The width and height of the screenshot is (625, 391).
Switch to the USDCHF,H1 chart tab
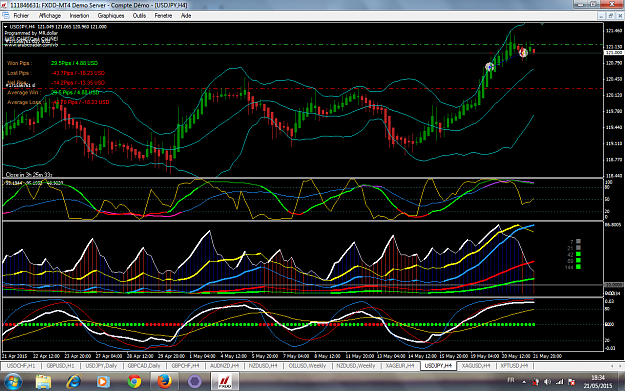pos(21,365)
